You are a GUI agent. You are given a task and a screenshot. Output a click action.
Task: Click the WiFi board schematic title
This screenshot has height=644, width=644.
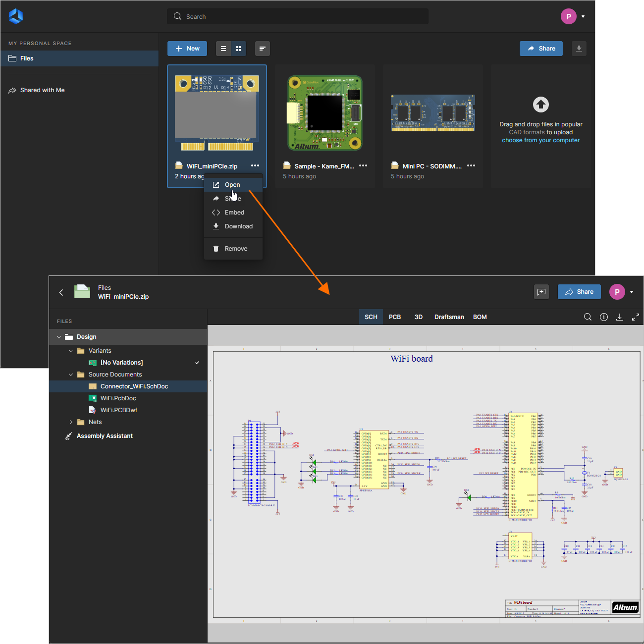[411, 359]
